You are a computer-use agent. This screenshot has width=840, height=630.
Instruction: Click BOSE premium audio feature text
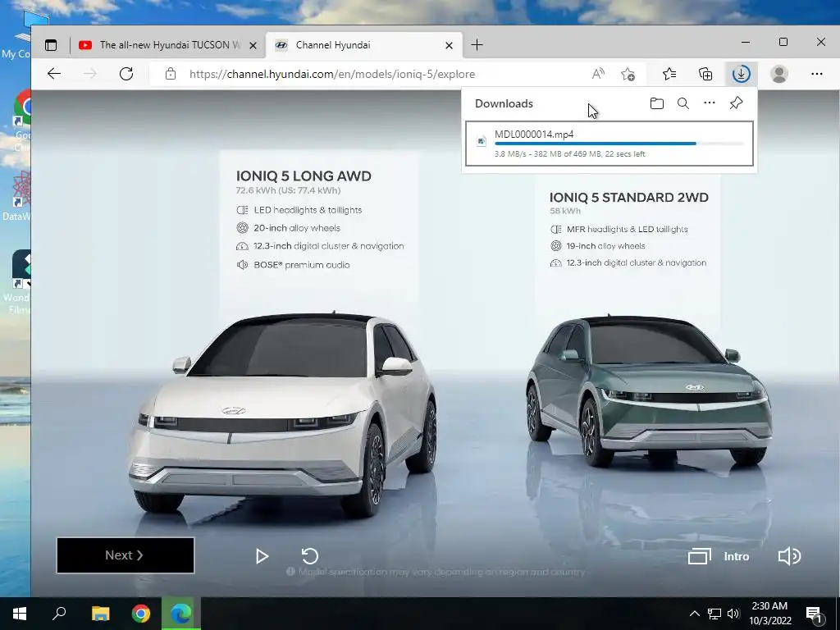coord(301,265)
